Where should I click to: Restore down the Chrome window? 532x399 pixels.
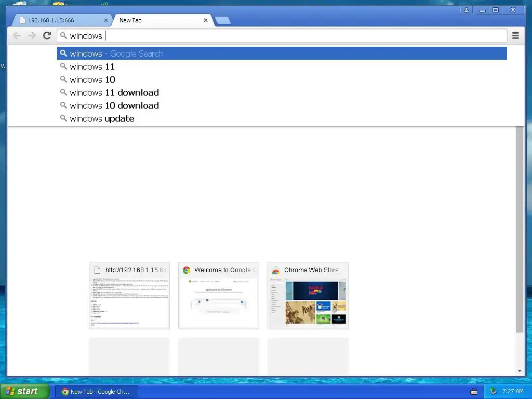tap(495, 10)
